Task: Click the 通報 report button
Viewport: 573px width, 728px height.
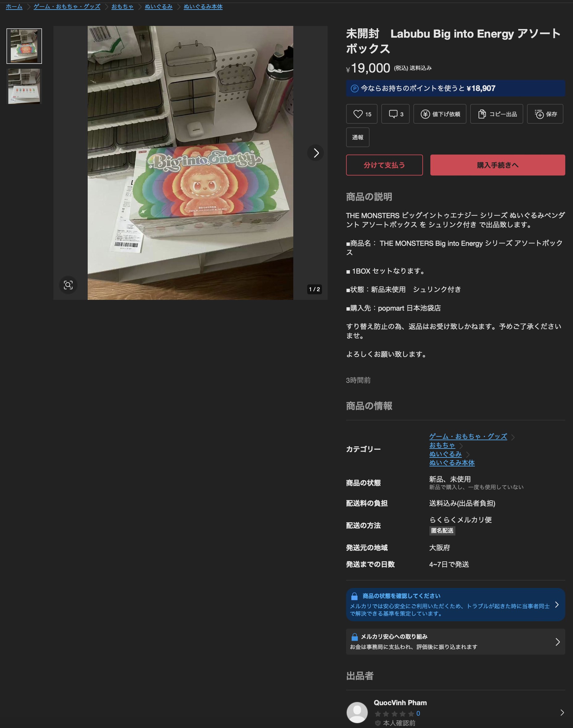Action: (x=358, y=137)
